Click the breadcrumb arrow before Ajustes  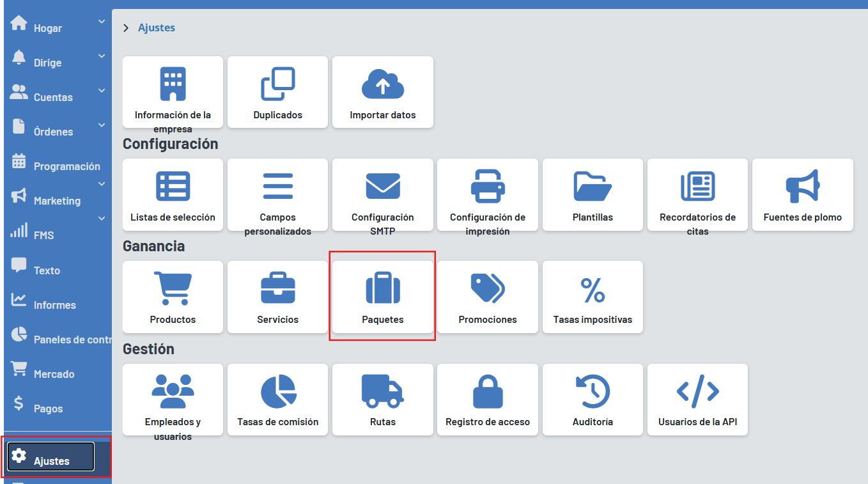coord(126,27)
